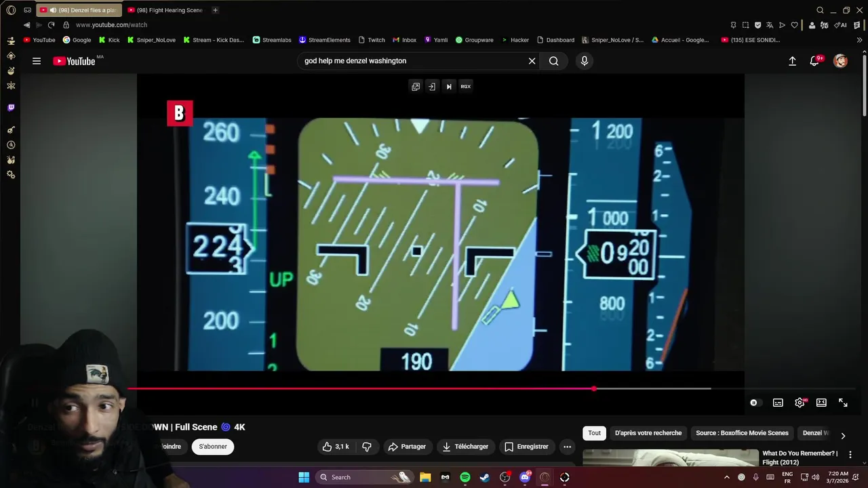This screenshot has height=488, width=868.
Task: Open the Kick bookmark
Action: 108,40
